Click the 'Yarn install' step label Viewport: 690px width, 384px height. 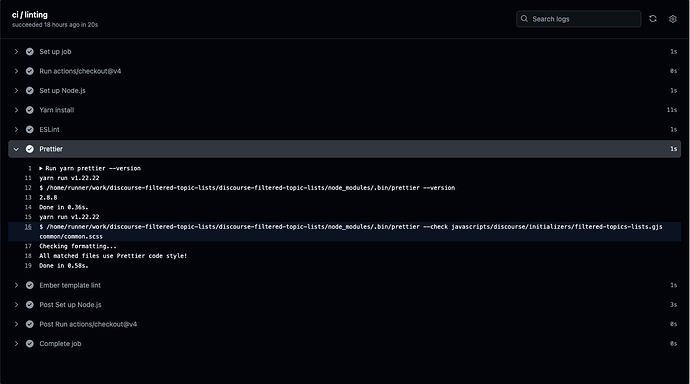[x=57, y=110]
